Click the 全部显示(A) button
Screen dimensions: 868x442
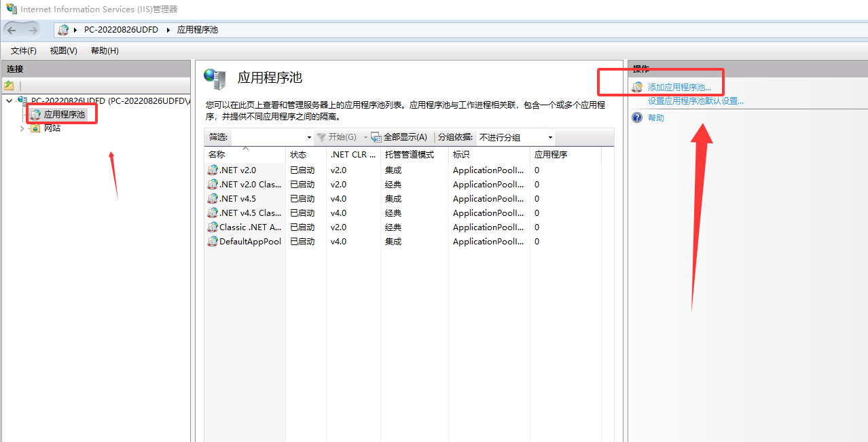[399, 137]
